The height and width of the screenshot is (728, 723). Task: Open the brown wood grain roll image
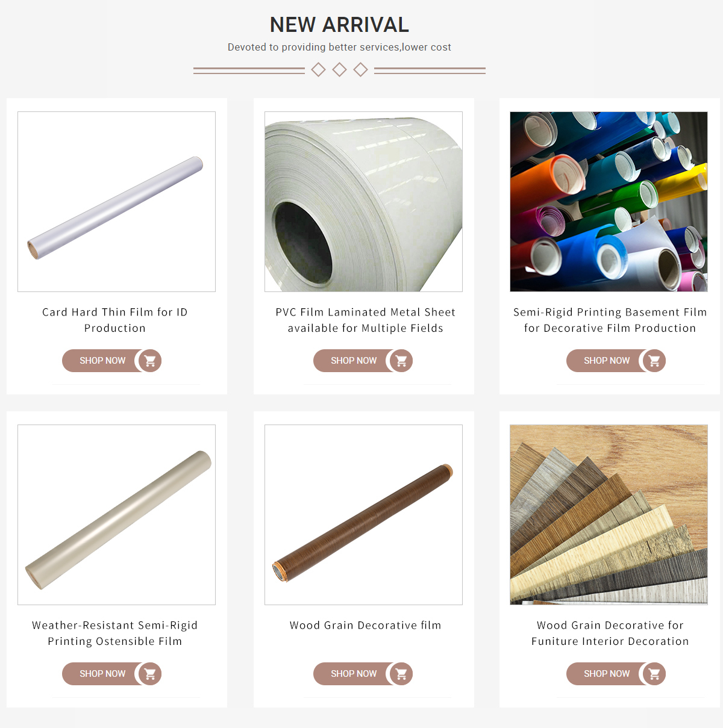[x=363, y=515]
